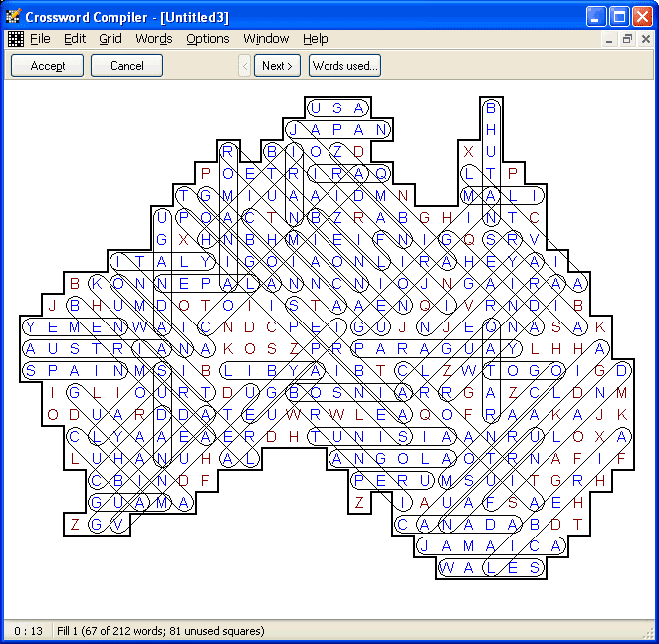Screen dimensions: 659x644
Task: Select the circled word PARAGUAY
Action: tap(436, 349)
